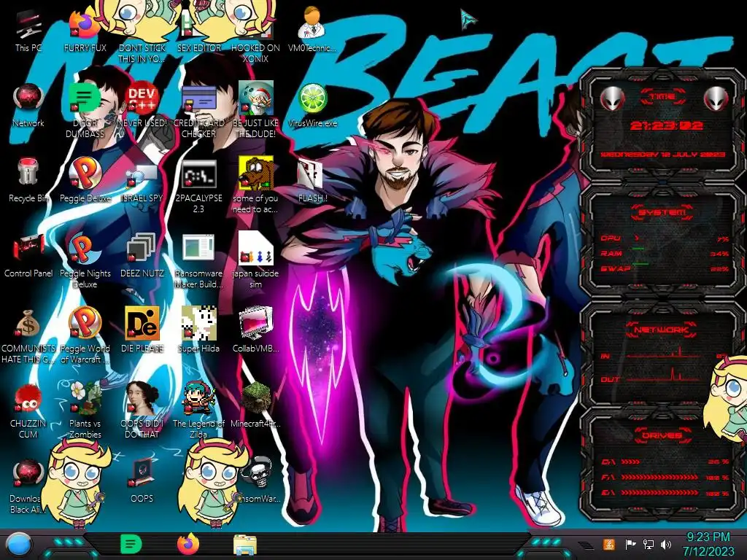The width and height of the screenshot is (747, 560).
Task: Launch Super Hilda
Action: point(198,324)
